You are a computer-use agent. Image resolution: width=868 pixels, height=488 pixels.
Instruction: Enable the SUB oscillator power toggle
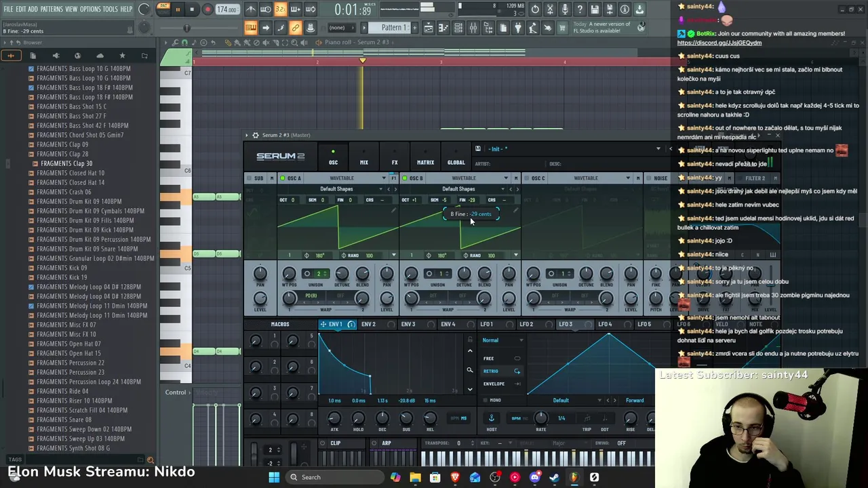click(249, 178)
